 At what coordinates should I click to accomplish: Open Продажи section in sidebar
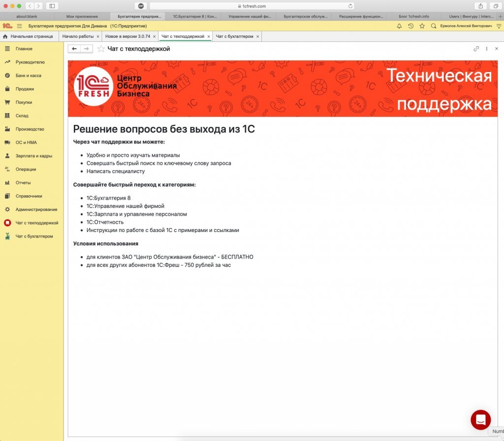[25, 89]
